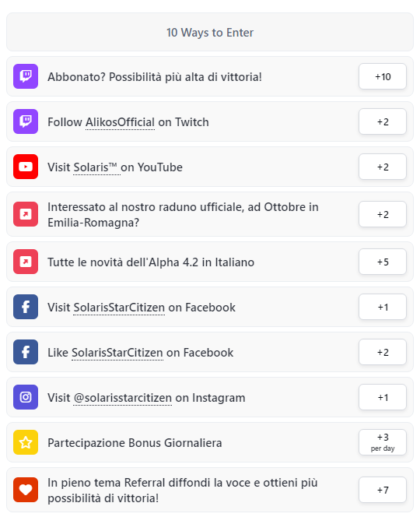
Task: Expand Partecipazione Bonus Giornaliera entry
Action: click(210, 442)
